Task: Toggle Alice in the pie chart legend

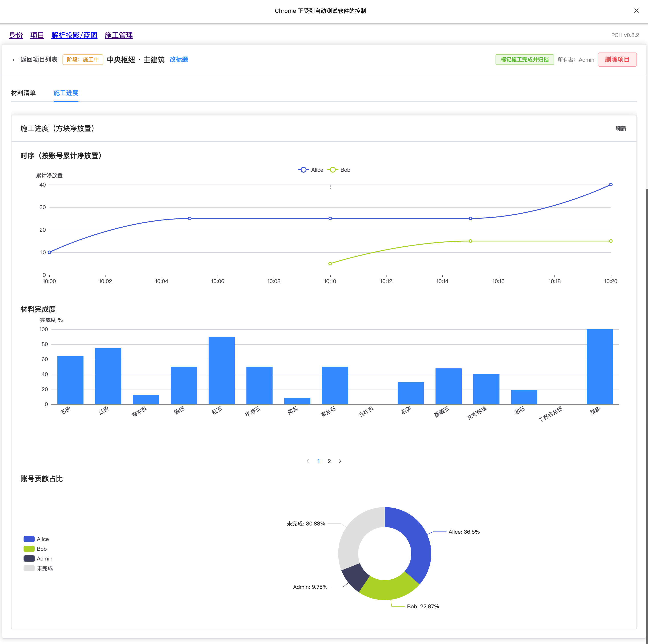Action: [x=36, y=539]
